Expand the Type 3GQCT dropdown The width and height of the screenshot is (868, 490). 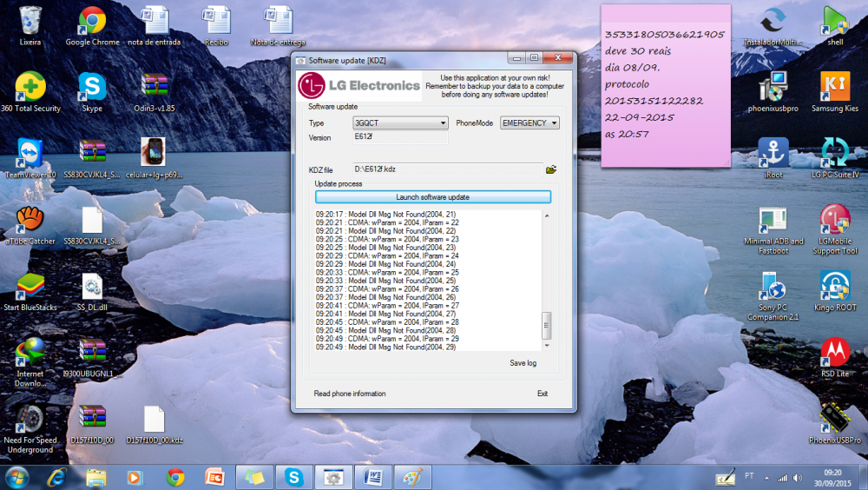(x=400, y=123)
